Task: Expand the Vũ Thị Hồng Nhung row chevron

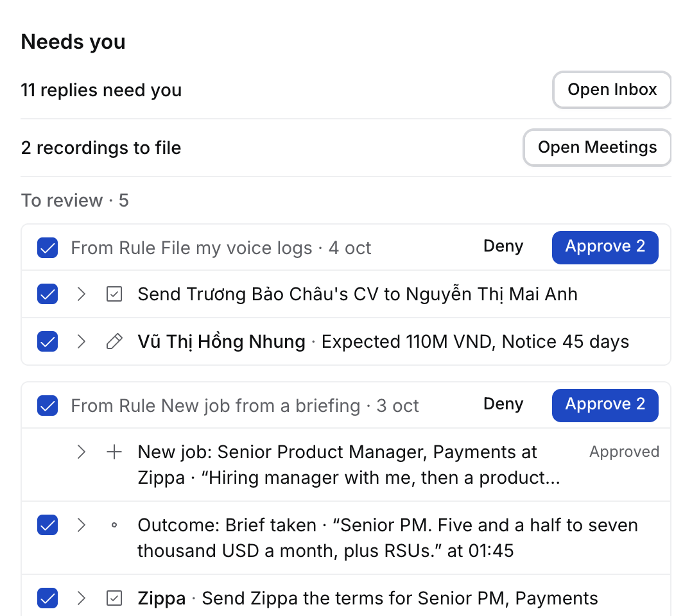Action: pyautogui.click(x=81, y=341)
